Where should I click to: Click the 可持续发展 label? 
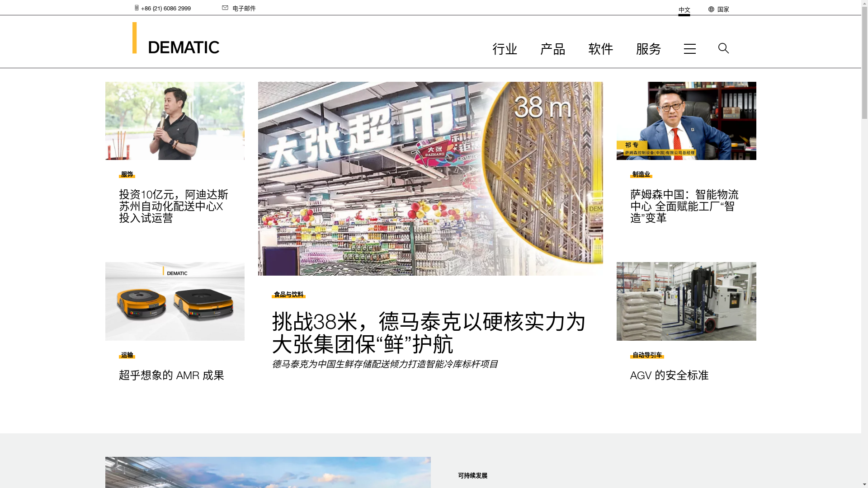click(472, 475)
